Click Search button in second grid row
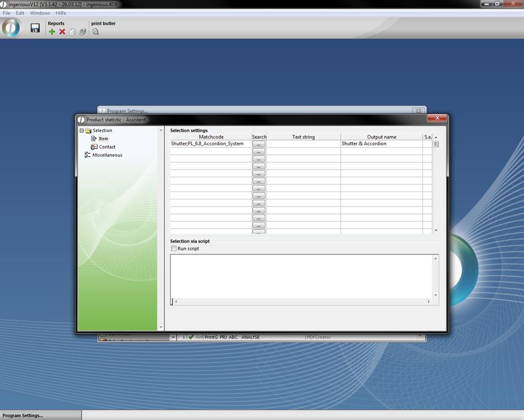This screenshot has height=420, width=524. click(x=258, y=152)
